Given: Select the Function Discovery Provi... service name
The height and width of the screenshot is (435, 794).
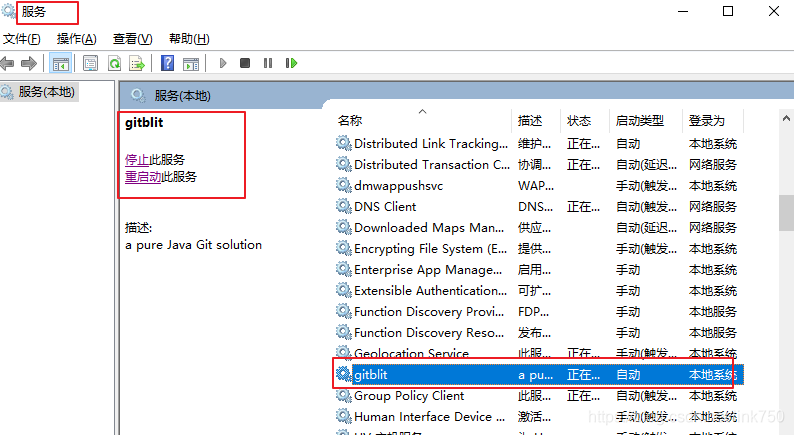Looking at the screenshot, I should pyautogui.click(x=429, y=312).
